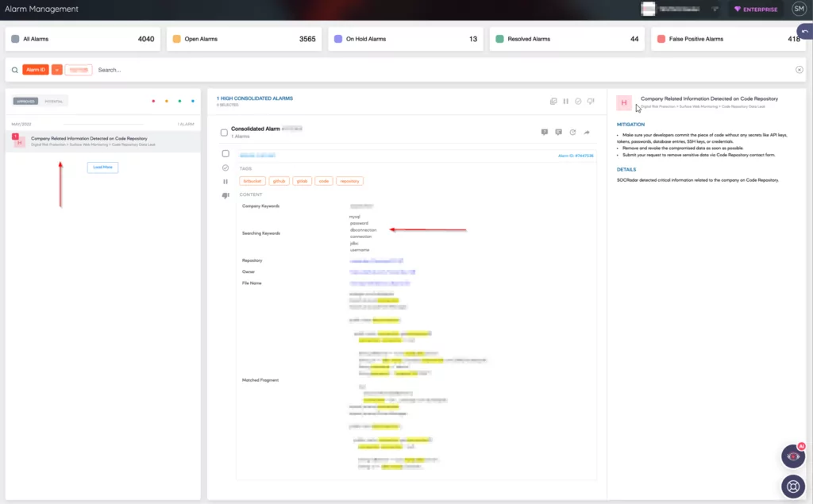Put the alarm on hold using the side pause icon
Image resolution: width=813 pixels, height=504 pixels.
pyautogui.click(x=225, y=182)
